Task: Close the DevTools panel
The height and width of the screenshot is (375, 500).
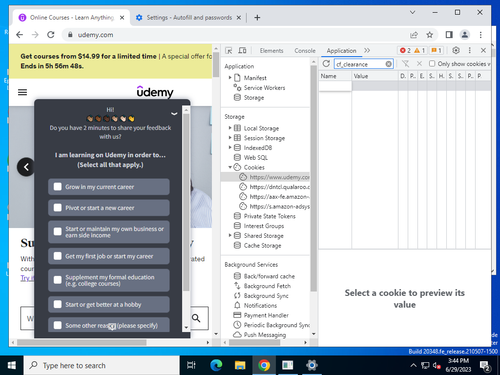Action: pyautogui.click(x=483, y=50)
